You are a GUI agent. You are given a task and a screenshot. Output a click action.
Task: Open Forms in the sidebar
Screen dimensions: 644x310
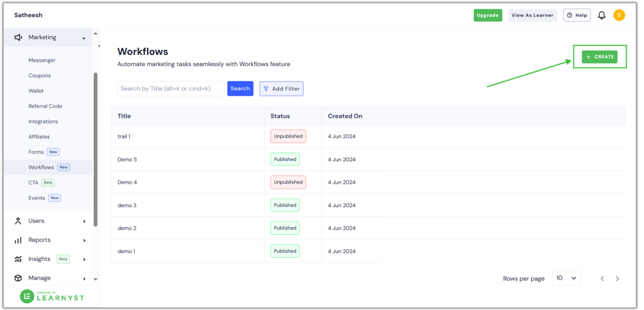point(36,152)
